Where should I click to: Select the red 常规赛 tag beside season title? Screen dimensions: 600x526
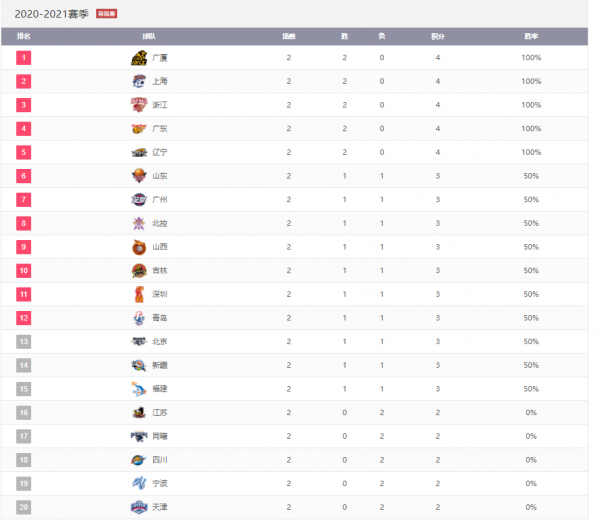point(107,14)
